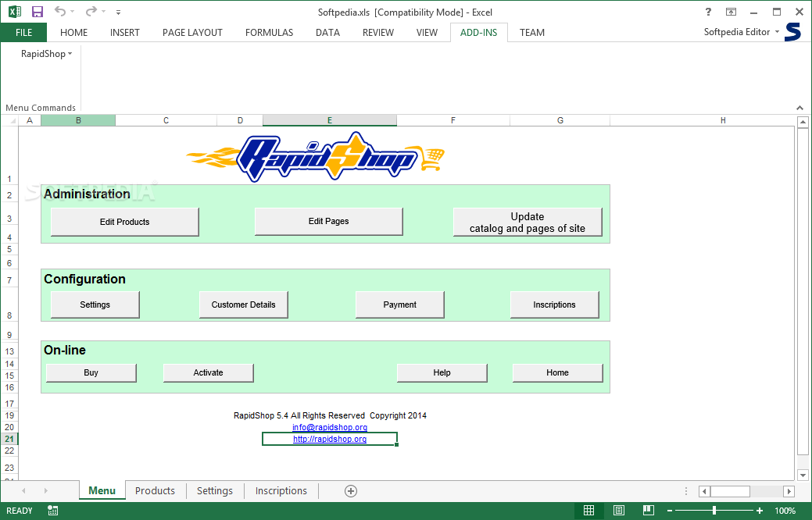The image size is (812, 520).
Task: Open the Excel Help question mark
Action: [x=708, y=12]
